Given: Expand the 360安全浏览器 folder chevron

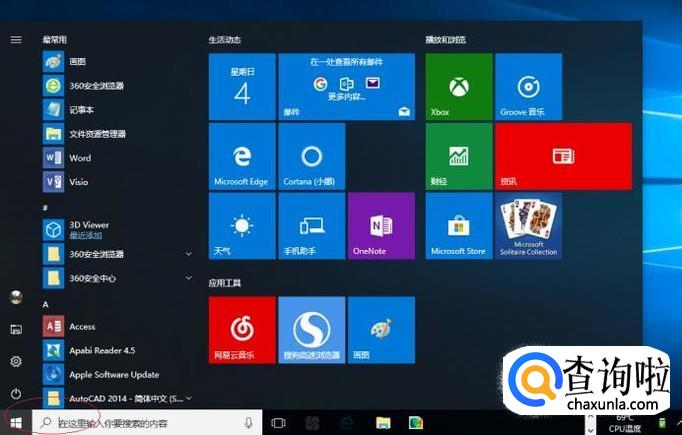Looking at the screenshot, I should 189,254.
